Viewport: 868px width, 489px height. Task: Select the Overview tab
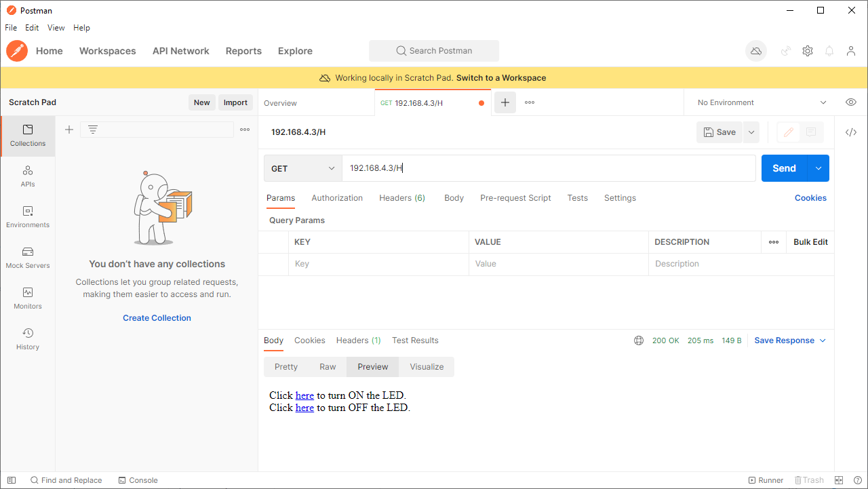coord(280,103)
